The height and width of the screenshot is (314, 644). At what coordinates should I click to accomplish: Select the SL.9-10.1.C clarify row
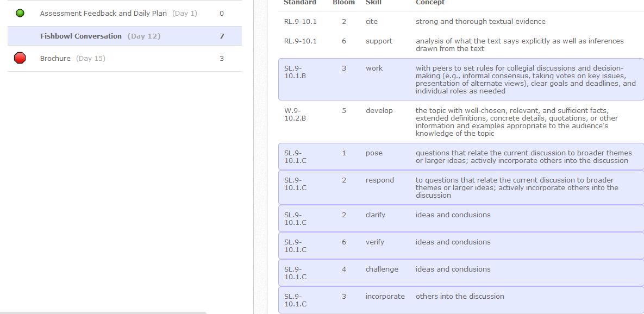461,218
